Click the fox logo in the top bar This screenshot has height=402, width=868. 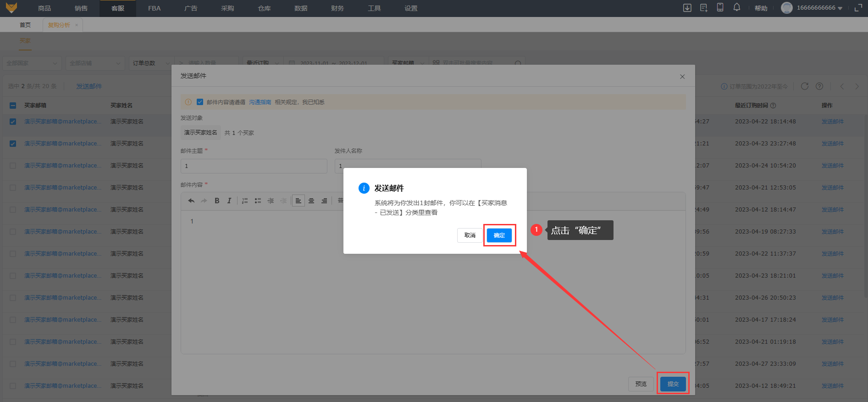click(11, 8)
